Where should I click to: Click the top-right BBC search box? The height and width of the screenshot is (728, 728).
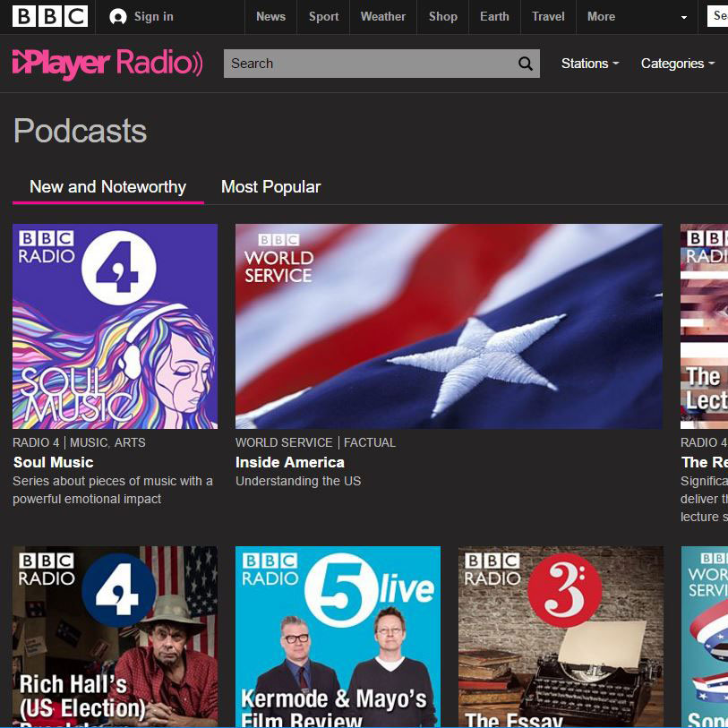[x=718, y=16]
